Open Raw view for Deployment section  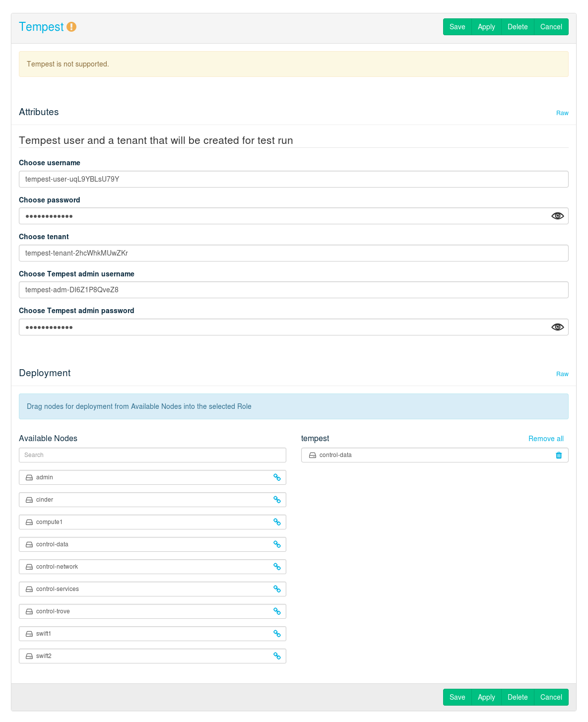(562, 374)
